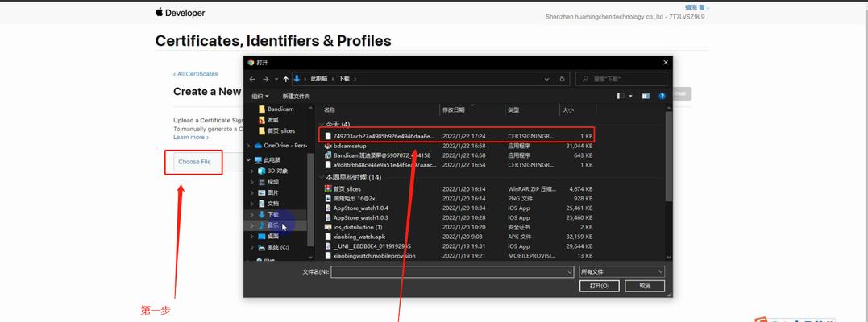The height and width of the screenshot is (322, 868).
Task: Select 下载 in navigation pane
Action: point(268,214)
